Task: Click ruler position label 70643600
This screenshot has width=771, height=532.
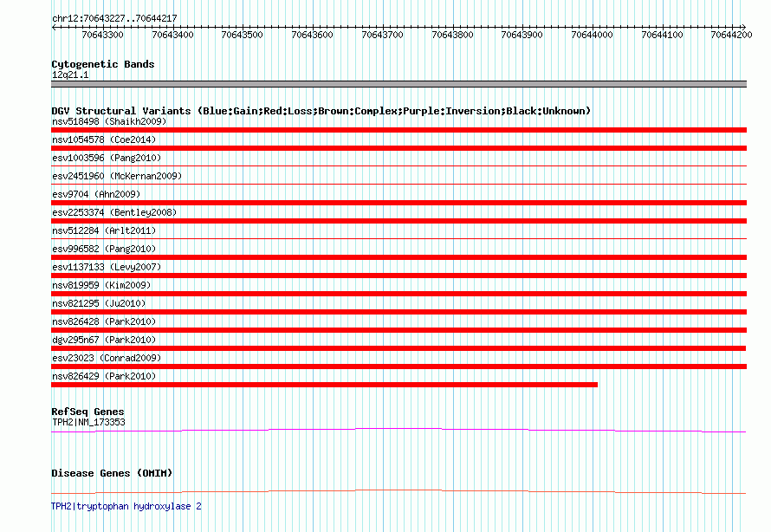Action: tap(312, 35)
